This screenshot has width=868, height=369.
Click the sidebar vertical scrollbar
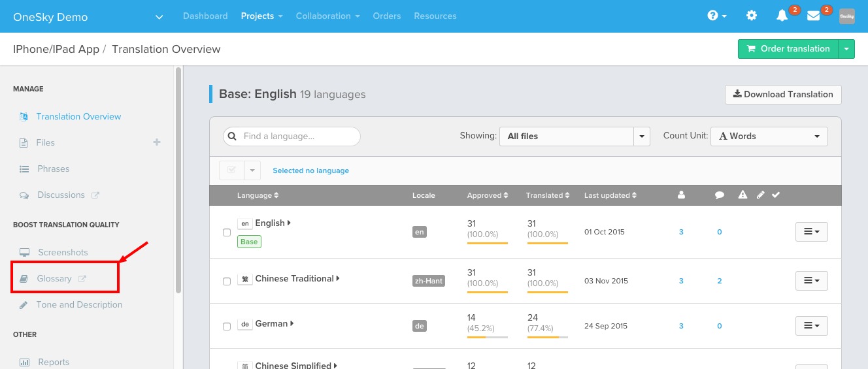[x=178, y=180]
